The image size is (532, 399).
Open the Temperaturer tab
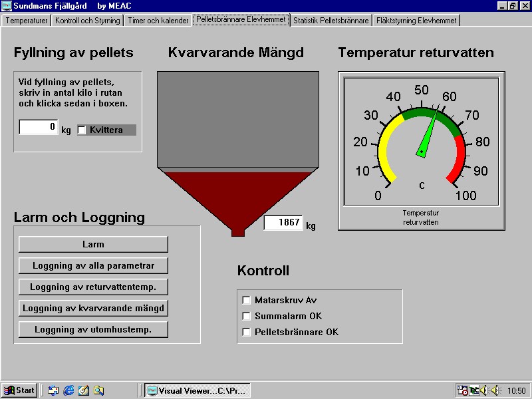tap(27, 21)
